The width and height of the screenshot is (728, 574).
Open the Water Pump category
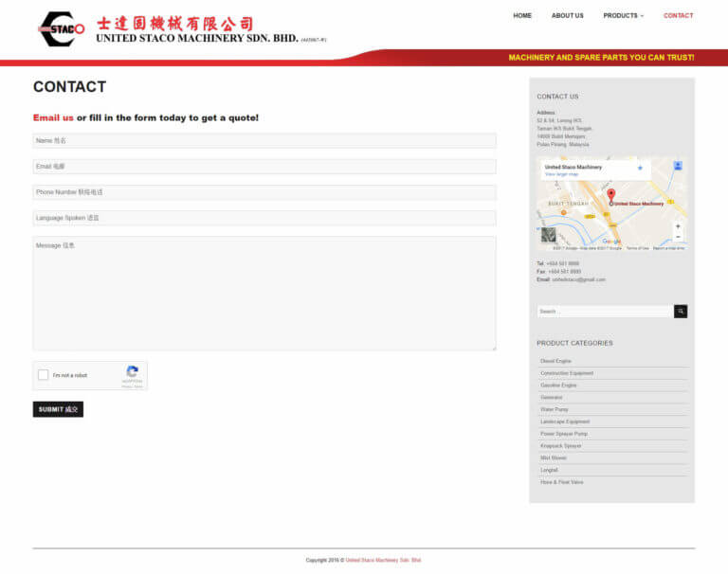[x=554, y=410]
